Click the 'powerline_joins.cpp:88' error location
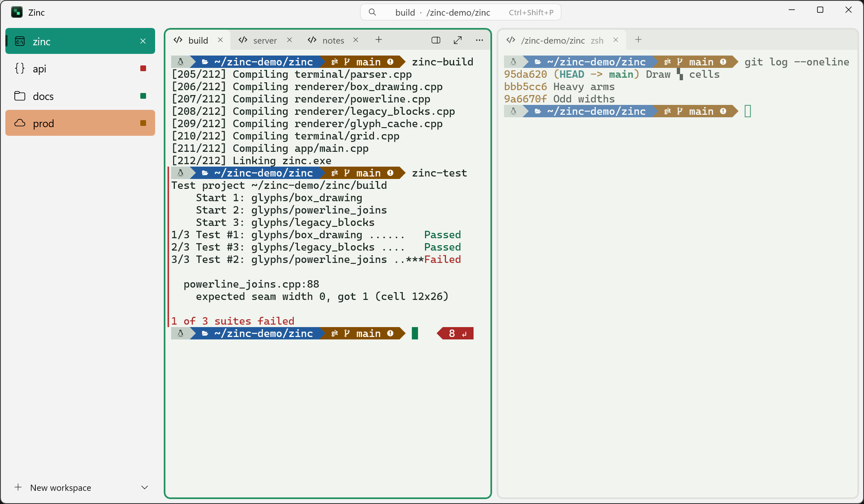The width and height of the screenshot is (864, 504). tap(251, 284)
